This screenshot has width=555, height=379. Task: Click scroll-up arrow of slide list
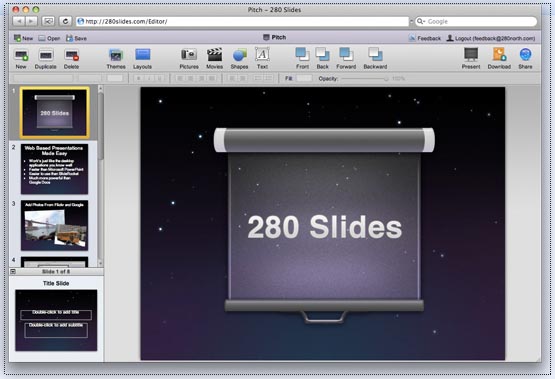pos(101,88)
